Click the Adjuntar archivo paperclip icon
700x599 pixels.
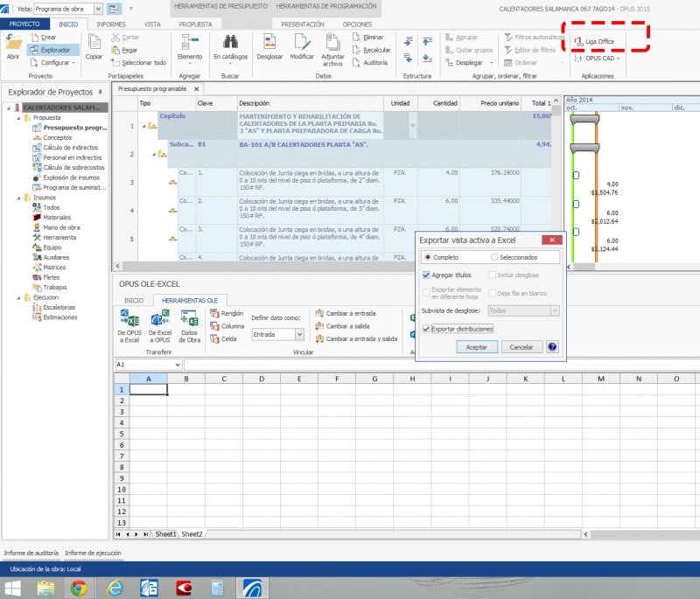click(332, 42)
